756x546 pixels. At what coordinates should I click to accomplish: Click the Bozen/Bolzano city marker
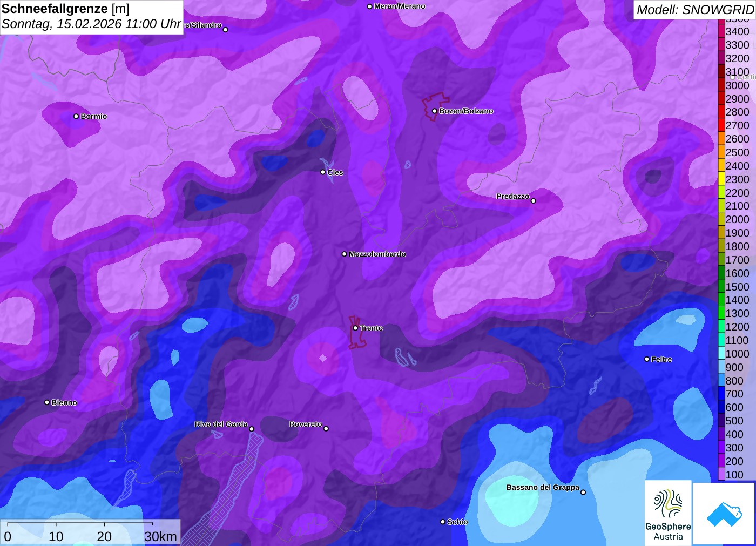[x=435, y=111]
